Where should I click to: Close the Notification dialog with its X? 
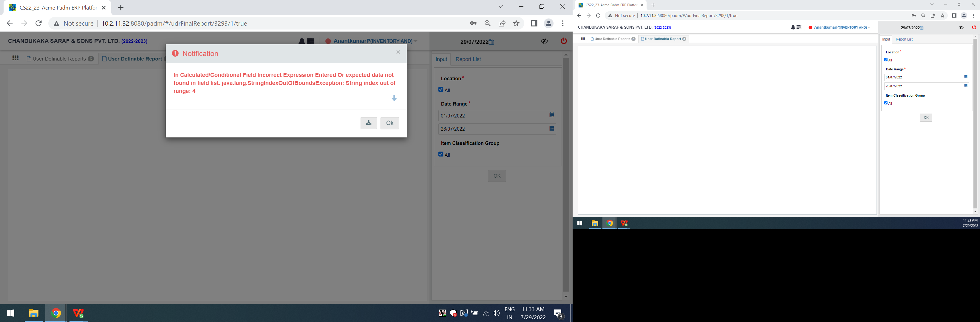tap(398, 52)
